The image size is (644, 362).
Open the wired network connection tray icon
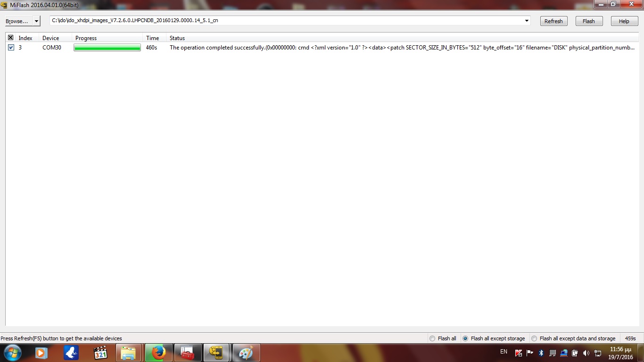(598, 353)
